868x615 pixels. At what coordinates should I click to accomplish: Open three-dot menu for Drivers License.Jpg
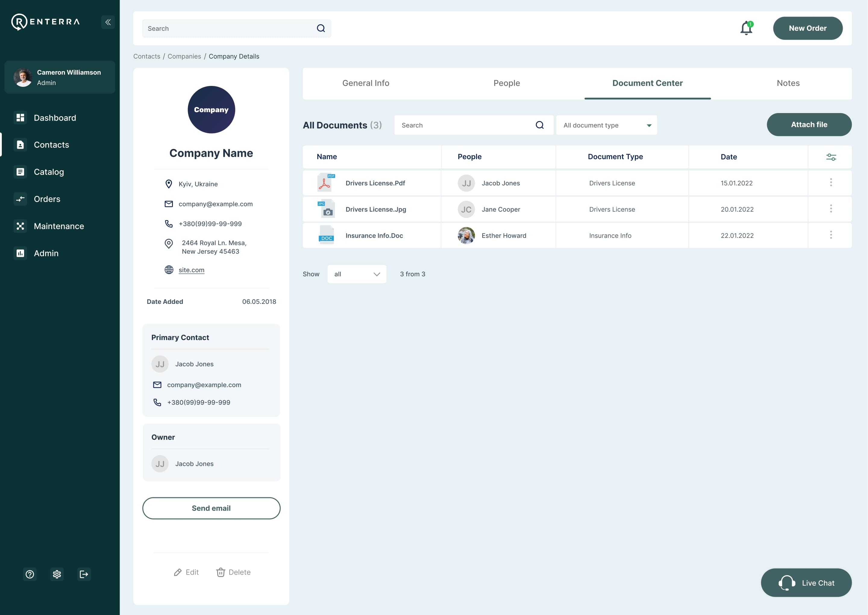tap(831, 209)
